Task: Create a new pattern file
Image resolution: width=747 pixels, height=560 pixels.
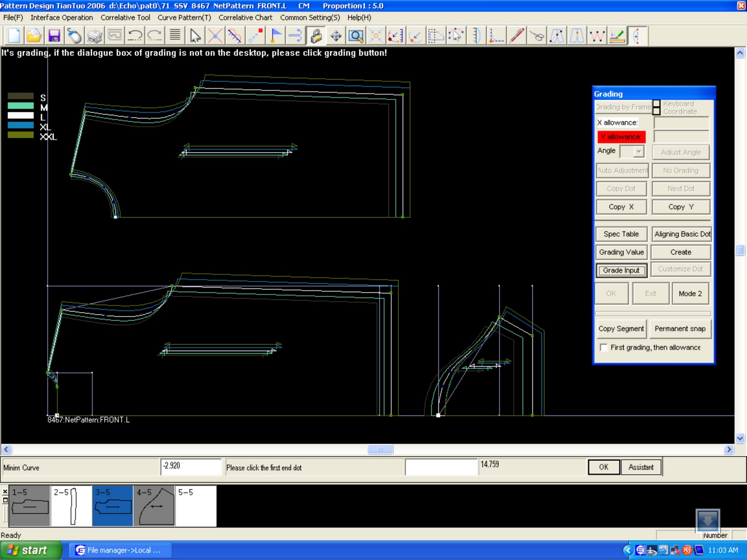Action: pyautogui.click(x=13, y=35)
